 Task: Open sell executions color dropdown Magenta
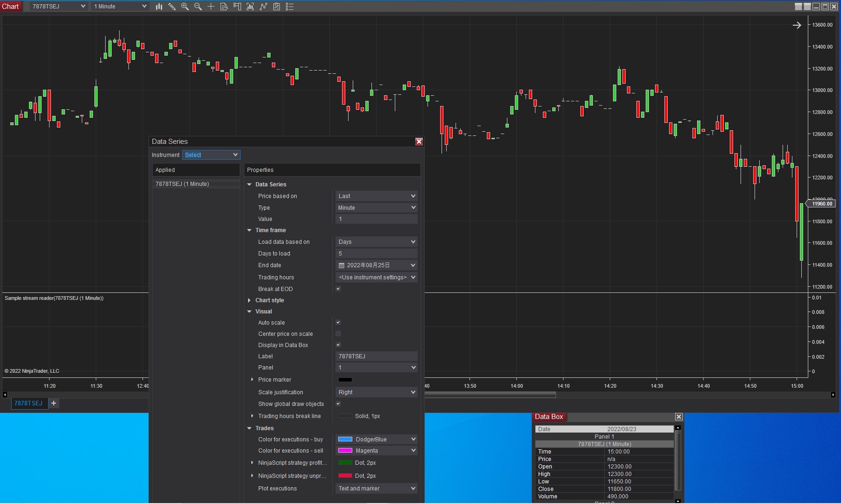point(377,450)
